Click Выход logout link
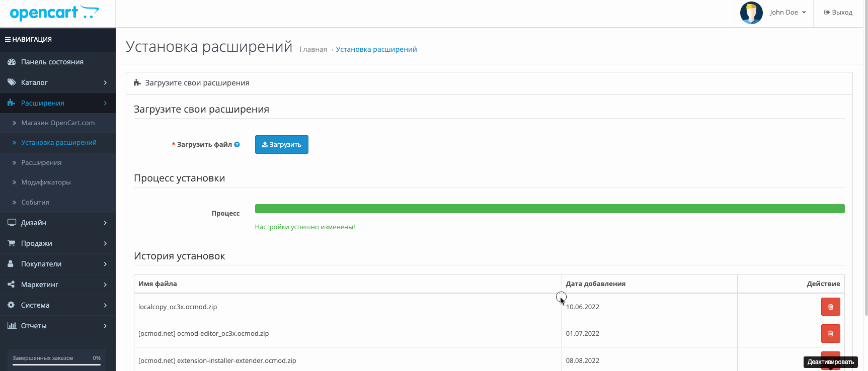Image resolution: width=868 pixels, height=371 pixels. point(838,13)
